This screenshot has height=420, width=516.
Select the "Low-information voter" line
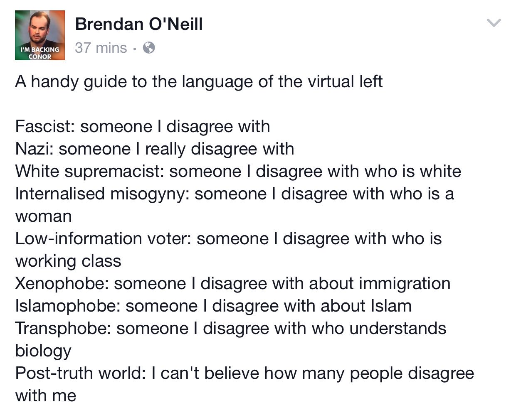point(229,238)
